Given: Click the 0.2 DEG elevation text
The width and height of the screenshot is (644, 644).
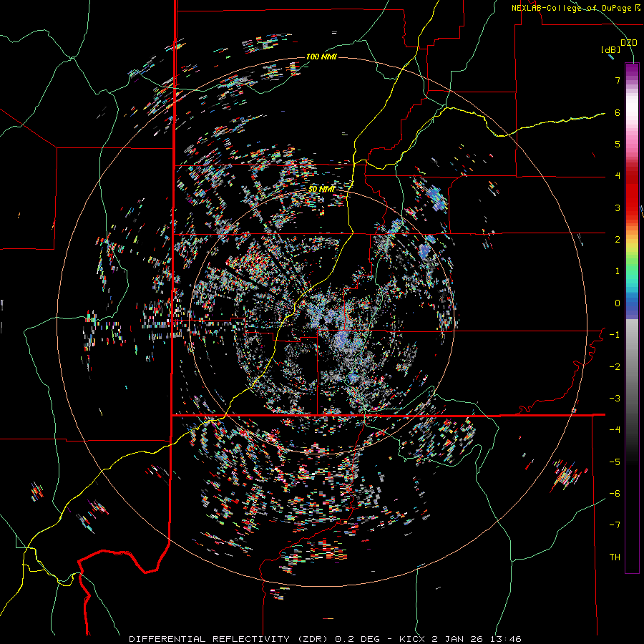Looking at the screenshot, I should click(357, 639).
